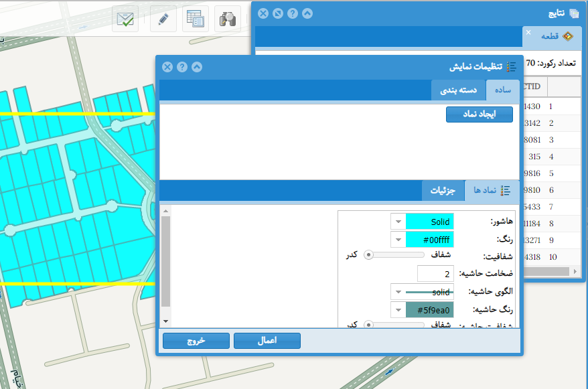The image size is (588, 389).
Task: Click the envelope with checkmark toolbar icon
Action: pos(126,19)
